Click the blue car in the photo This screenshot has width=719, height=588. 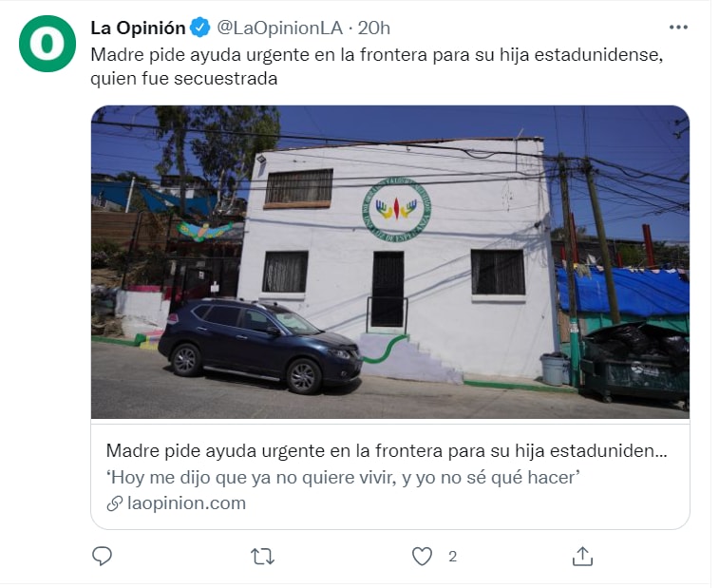pyautogui.click(x=260, y=346)
